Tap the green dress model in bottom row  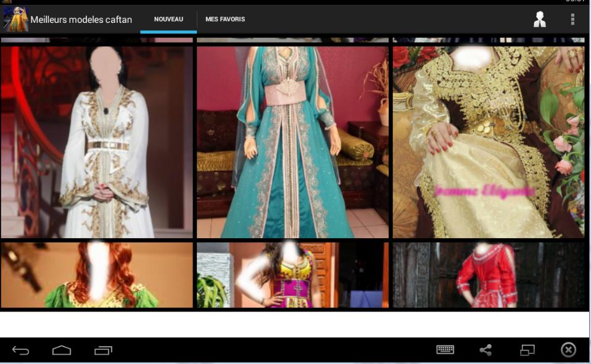click(x=97, y=275)
